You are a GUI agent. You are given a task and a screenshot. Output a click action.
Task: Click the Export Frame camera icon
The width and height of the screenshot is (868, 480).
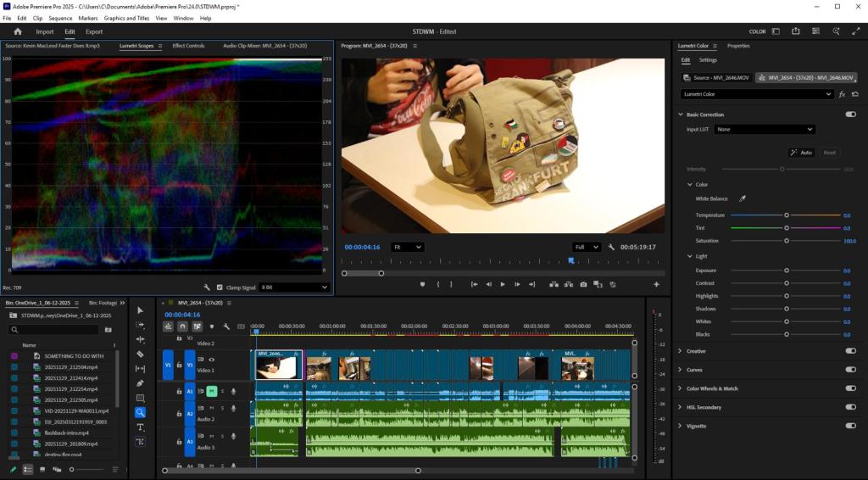(583, 284)
